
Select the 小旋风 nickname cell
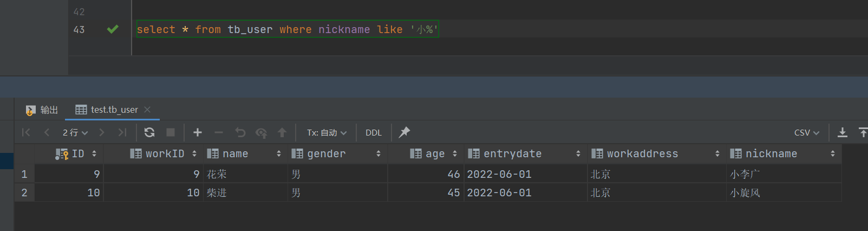745,193
